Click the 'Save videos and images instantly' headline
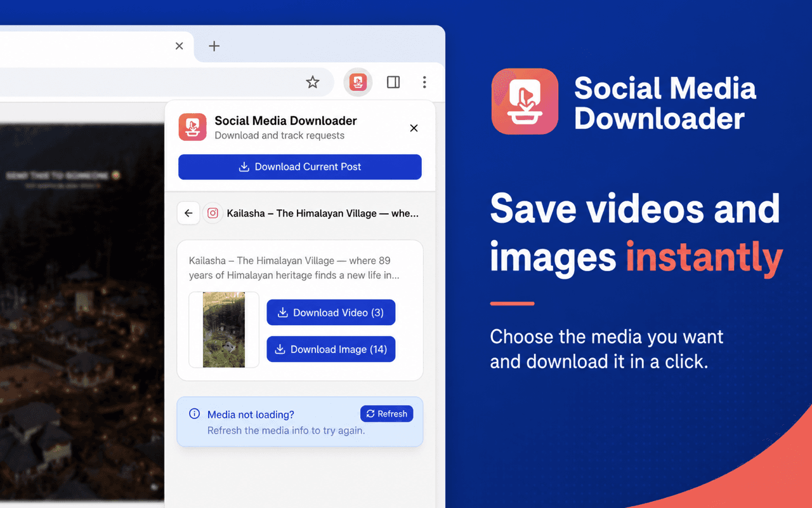 [636, 233]
